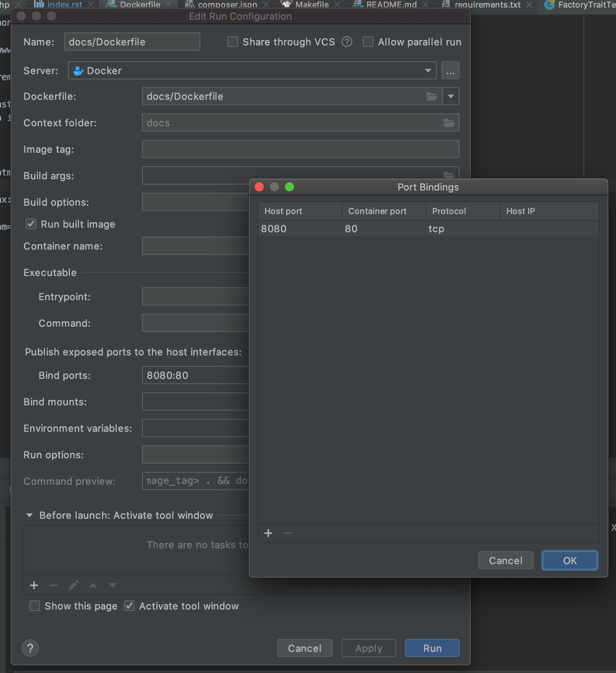Close the requirements.txt editor tab

(529, 5)
